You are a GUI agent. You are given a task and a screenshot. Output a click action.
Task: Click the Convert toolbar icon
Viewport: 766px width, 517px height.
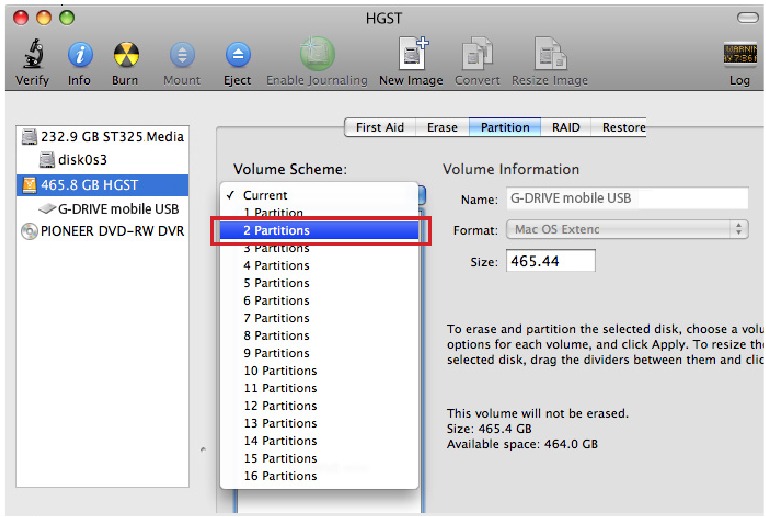[477, 53]
